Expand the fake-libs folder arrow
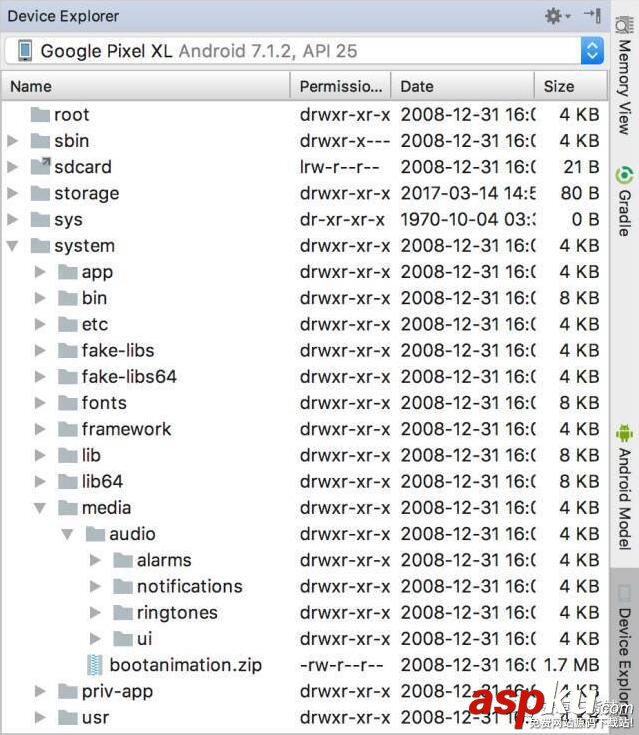The image size is (639, 735). [40, 351]
